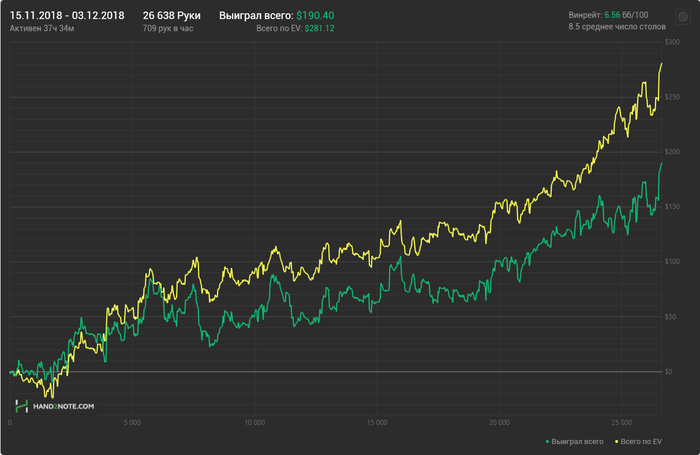
Task: Click the $150 axis label
Action: [672, 207]
